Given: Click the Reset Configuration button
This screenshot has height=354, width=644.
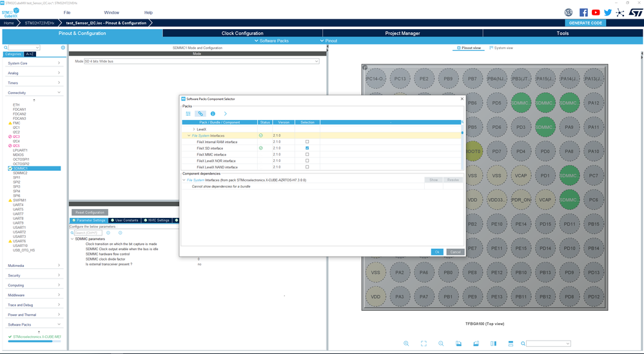Looking at the screenshot, I should [x=90, y=212].
